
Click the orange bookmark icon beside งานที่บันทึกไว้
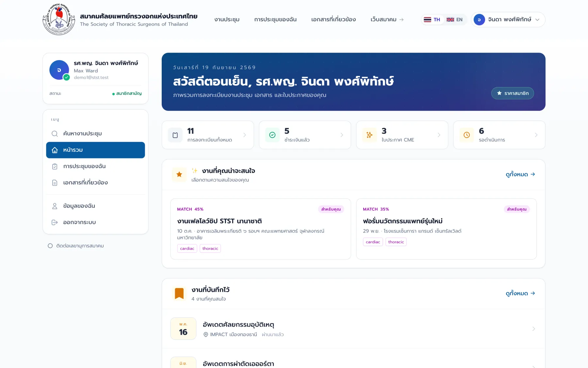pyautogui.click(x=179, y=293)
